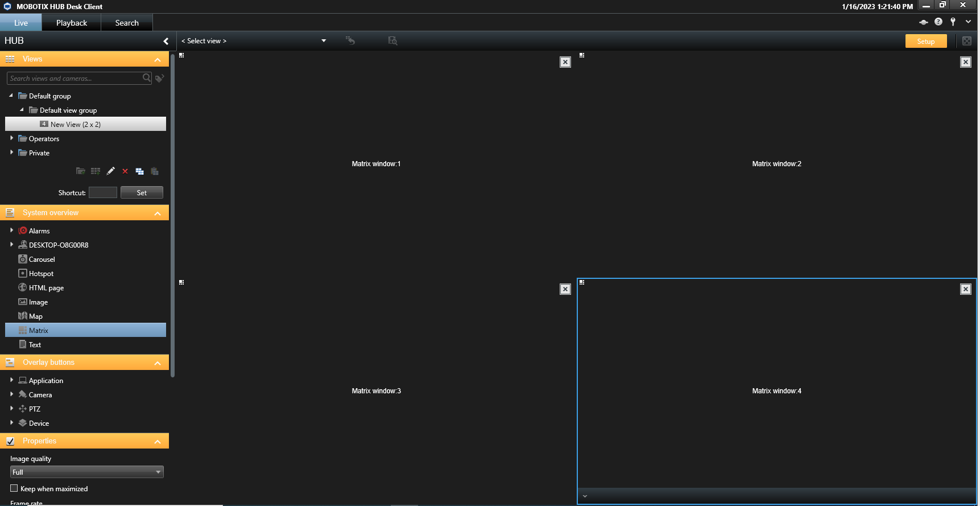Click the MOBOTIX HUB app logo icon

7,6
